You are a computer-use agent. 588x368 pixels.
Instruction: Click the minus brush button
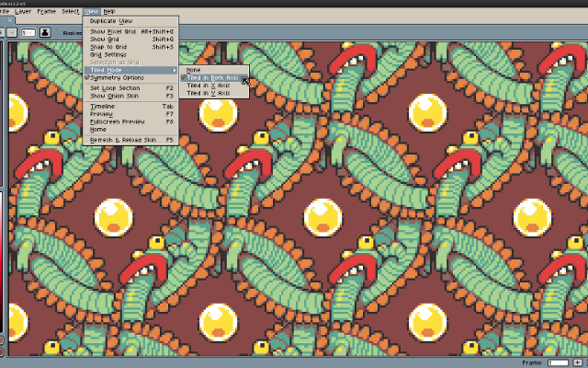(12, 33)
